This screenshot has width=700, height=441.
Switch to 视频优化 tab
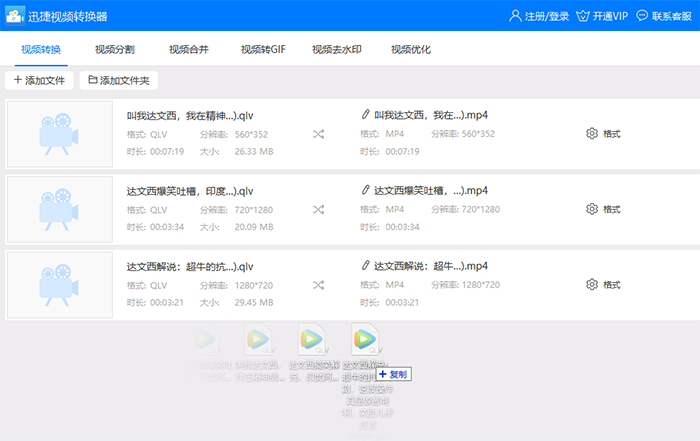point(411,50)
